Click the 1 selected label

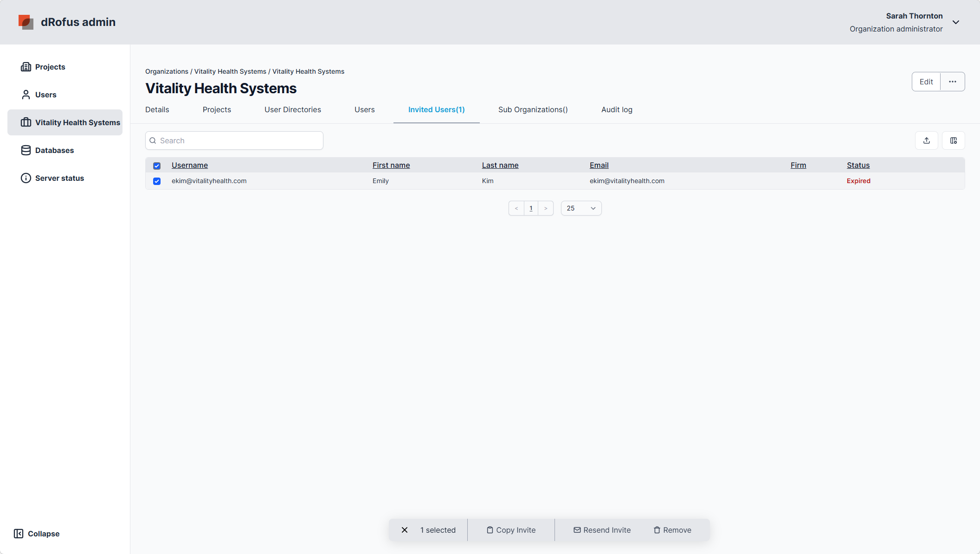[438, 530]
